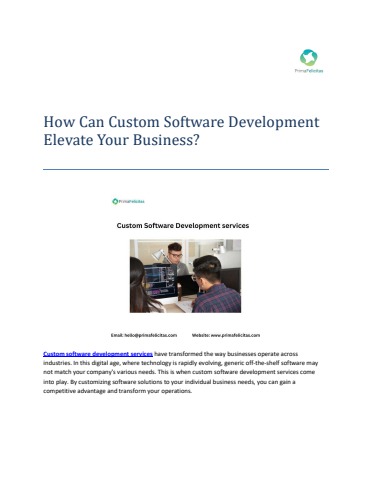Click the paragraph line starting industries. In this digital age
The image size is (371, 480).
(x=181, y=363)
